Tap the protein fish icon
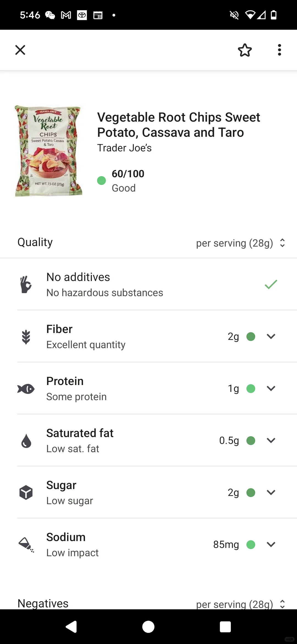Screen dimensions: 297x644 (26, 389)
